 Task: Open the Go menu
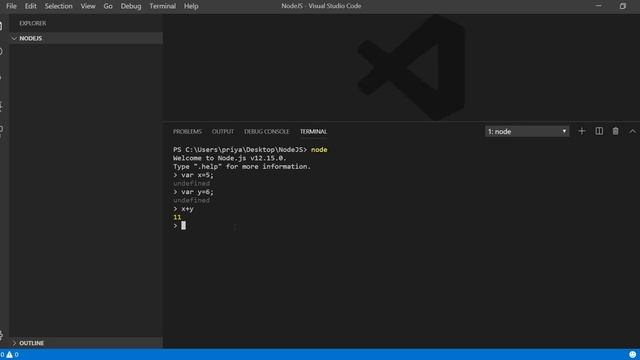[x=108, y=6]
